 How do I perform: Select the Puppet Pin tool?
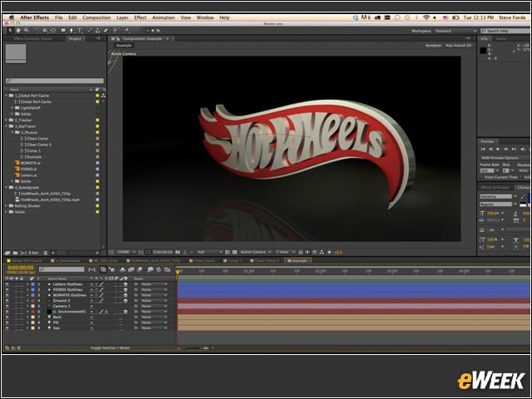click(126, 31)
